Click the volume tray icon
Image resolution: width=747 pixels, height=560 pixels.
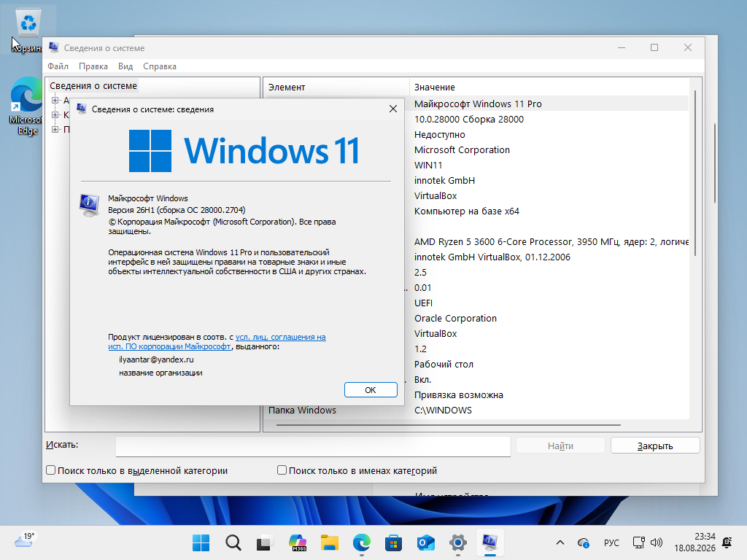657,542
